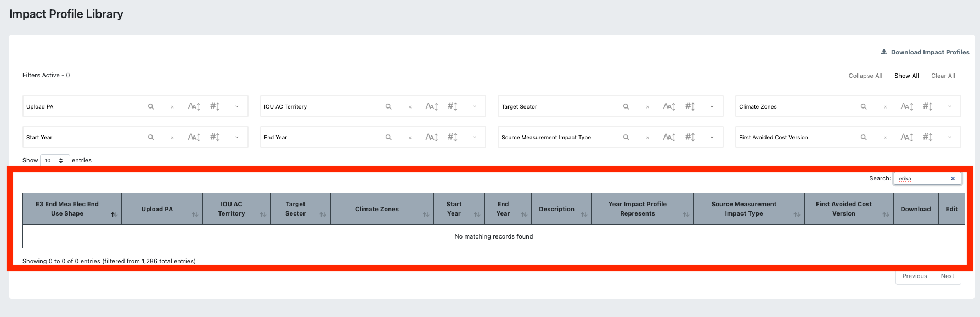Sort by End Year column header

(508, 209)
